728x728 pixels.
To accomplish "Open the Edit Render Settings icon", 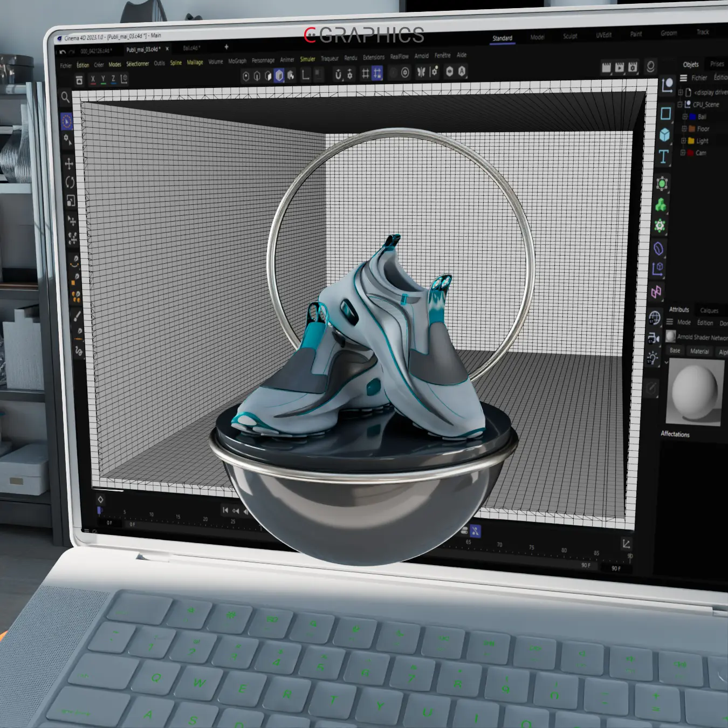I will click(633, 67).
